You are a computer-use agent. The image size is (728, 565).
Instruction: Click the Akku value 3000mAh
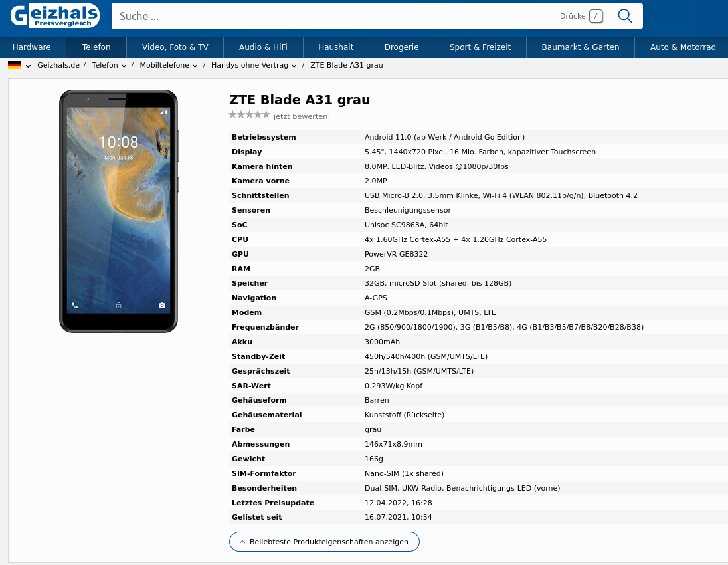coord(382,342)
